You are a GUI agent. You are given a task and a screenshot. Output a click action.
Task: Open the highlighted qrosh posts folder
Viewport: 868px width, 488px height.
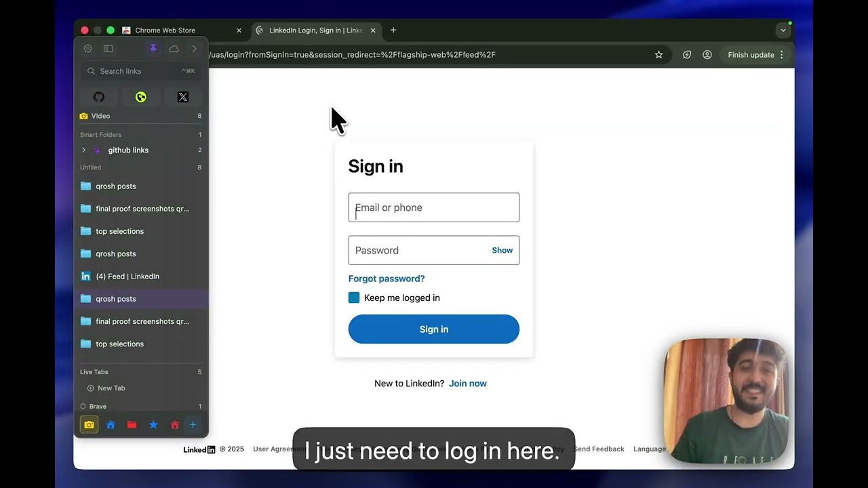click(x=140, y=299)
